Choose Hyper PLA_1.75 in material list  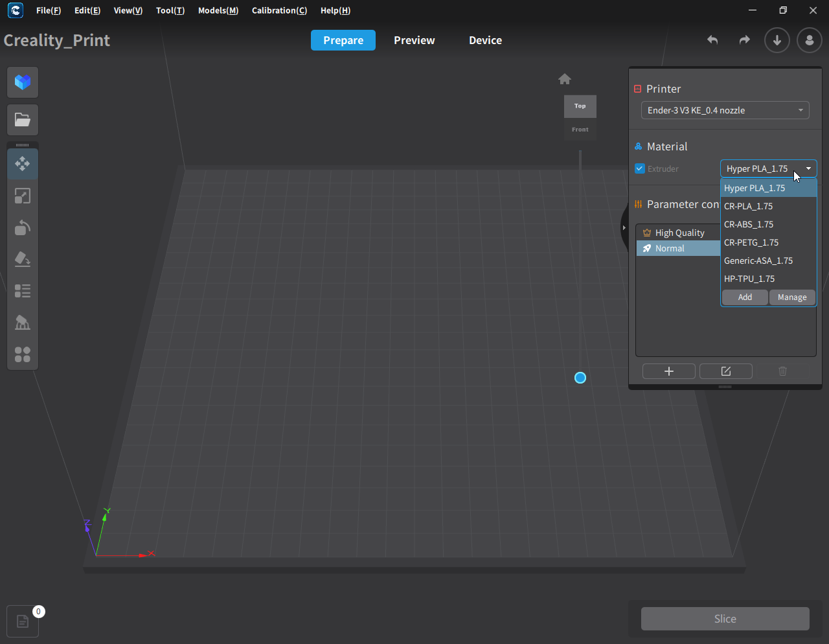click(x=769, y=188)
